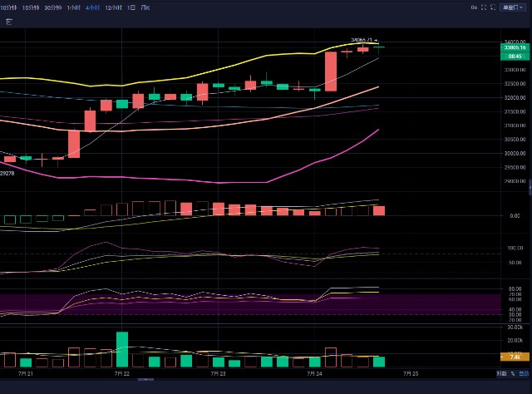
Task: Click the icon left of the fullscreen button
Action: tap(474, 7)
